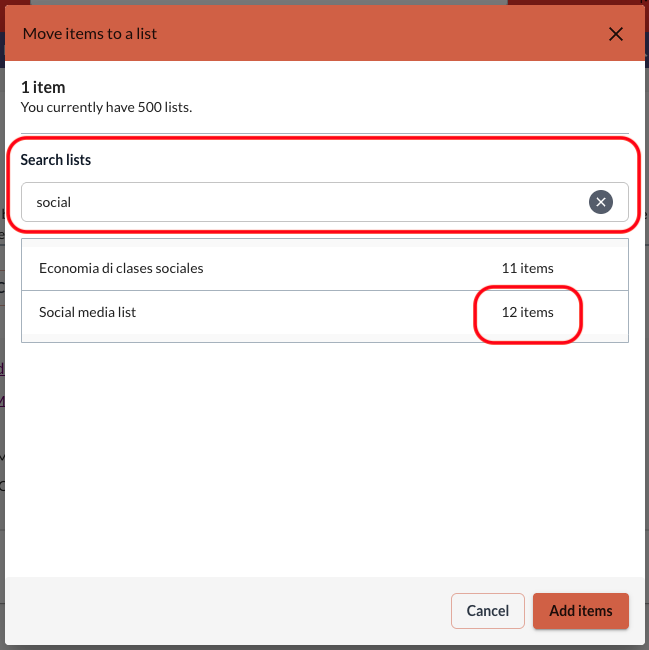
Task: Click the 12 items count label
Action: point(527,312)
